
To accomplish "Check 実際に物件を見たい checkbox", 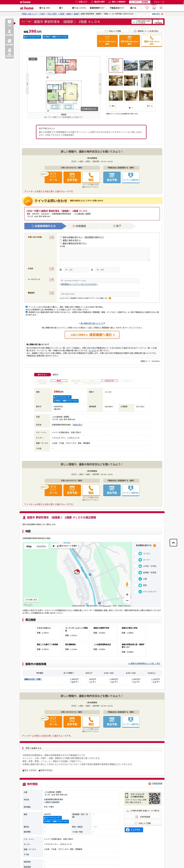I will point(61,240).
